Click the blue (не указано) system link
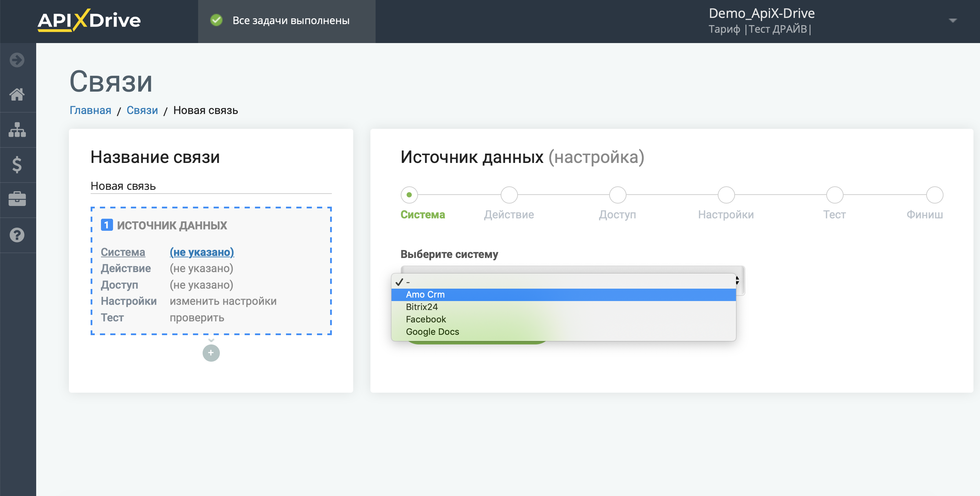Viewport: 980px width, 496px height. point(202,252)
